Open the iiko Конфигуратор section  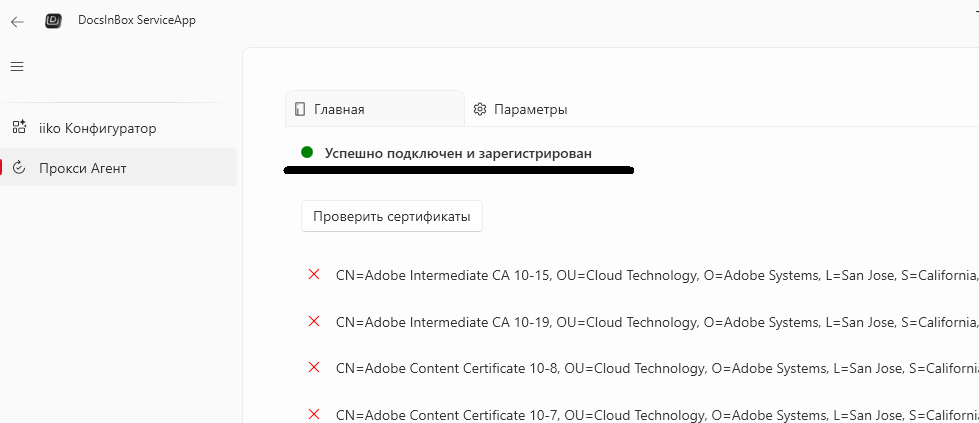pyautogui.click(x=97, y=128)
